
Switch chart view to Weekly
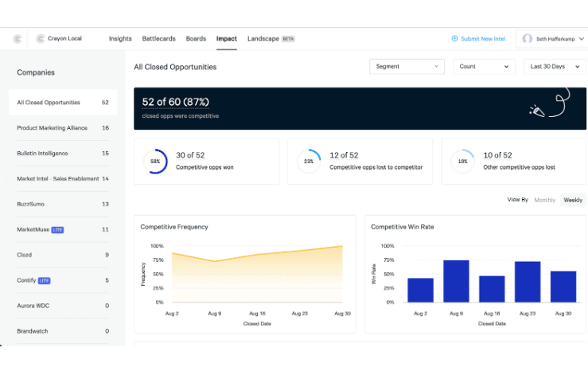573,200
